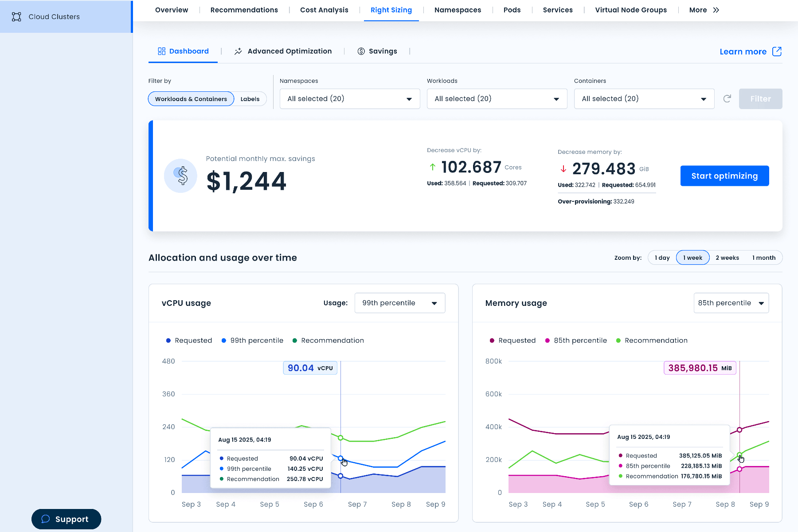Click the refresh filters icon
The image size is (798, 532).
(727, 99)
